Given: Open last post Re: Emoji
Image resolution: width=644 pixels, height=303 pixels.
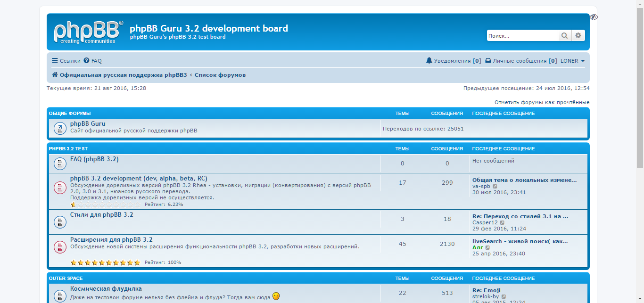Looking at the screenshot, I should click(x=487, y=290).
